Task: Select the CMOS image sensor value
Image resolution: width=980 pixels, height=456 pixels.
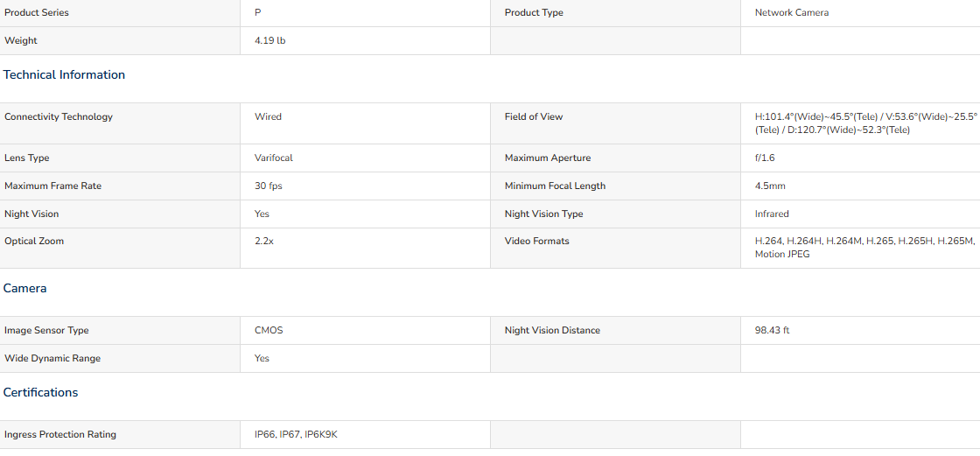Action: click(269, 330)
